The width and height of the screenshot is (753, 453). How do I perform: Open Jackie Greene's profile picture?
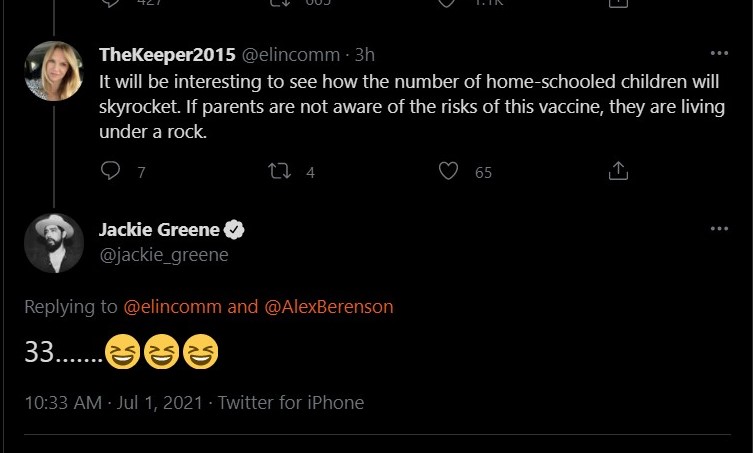point(54,243)
